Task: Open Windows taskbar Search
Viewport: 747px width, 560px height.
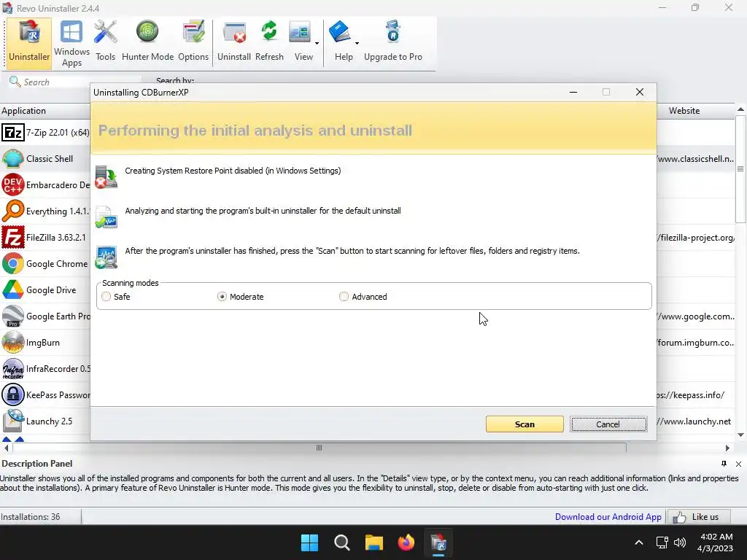Action: (342, 542)
